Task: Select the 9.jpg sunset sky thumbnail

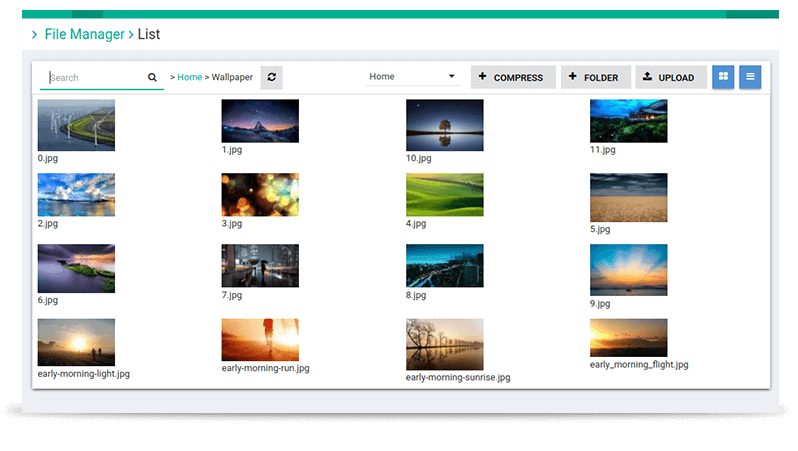Action: (629, 270)
